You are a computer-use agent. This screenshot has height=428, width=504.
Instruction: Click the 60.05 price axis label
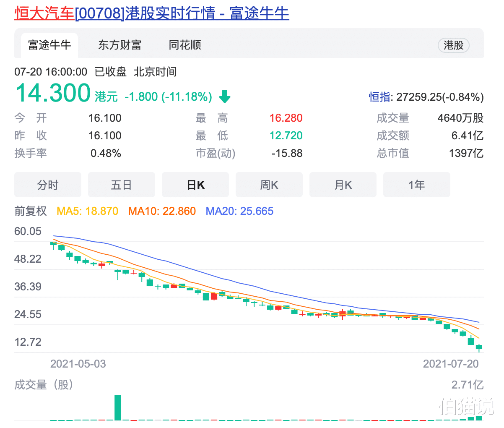pyautogui.click(x=28, y=231)
